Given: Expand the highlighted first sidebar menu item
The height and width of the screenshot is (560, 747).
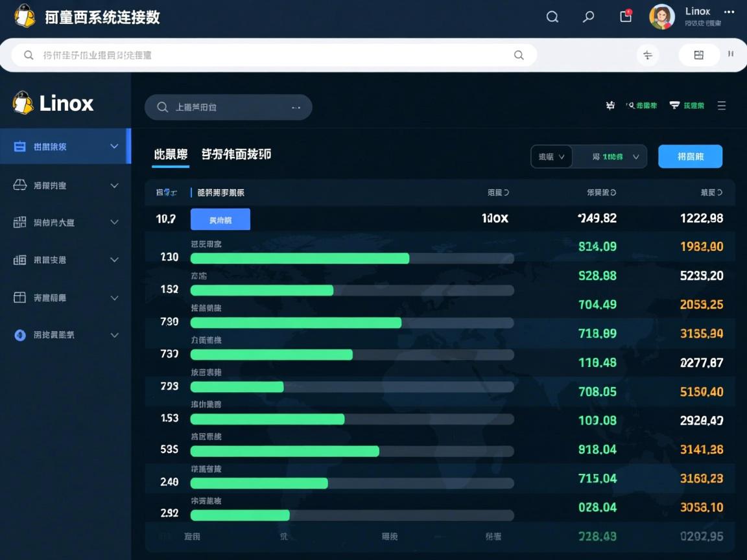Looking at the screenshot, I should coord(65,146).
